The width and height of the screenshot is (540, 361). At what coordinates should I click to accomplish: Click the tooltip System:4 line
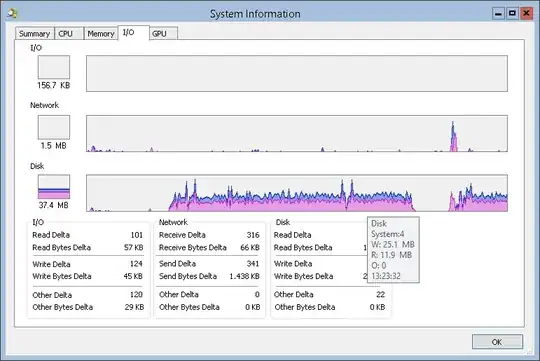pyautogui.click(x=387, y=234)
